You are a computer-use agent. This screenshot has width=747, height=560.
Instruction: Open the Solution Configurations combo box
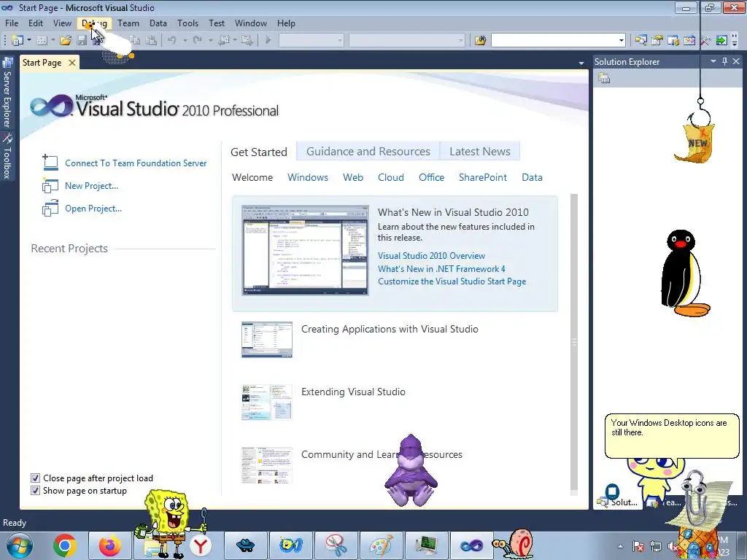[x=311, y=41]
